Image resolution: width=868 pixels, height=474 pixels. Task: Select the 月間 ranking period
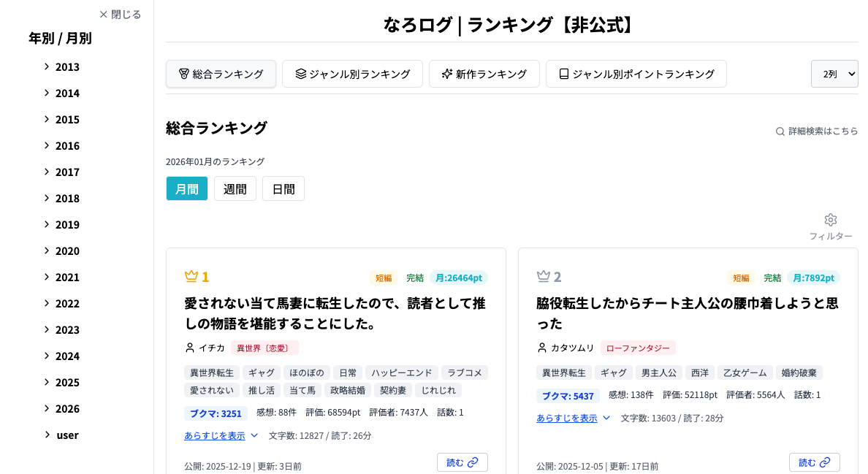(187, 188)
